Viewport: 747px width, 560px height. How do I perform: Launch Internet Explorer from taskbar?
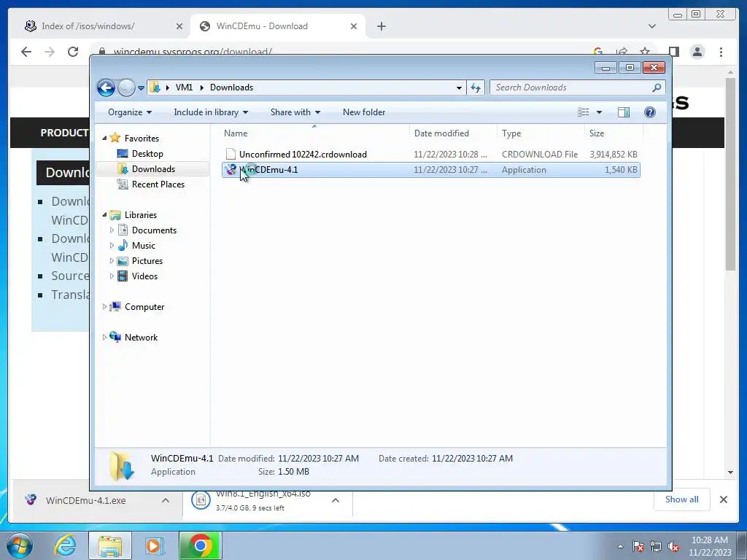65,545
